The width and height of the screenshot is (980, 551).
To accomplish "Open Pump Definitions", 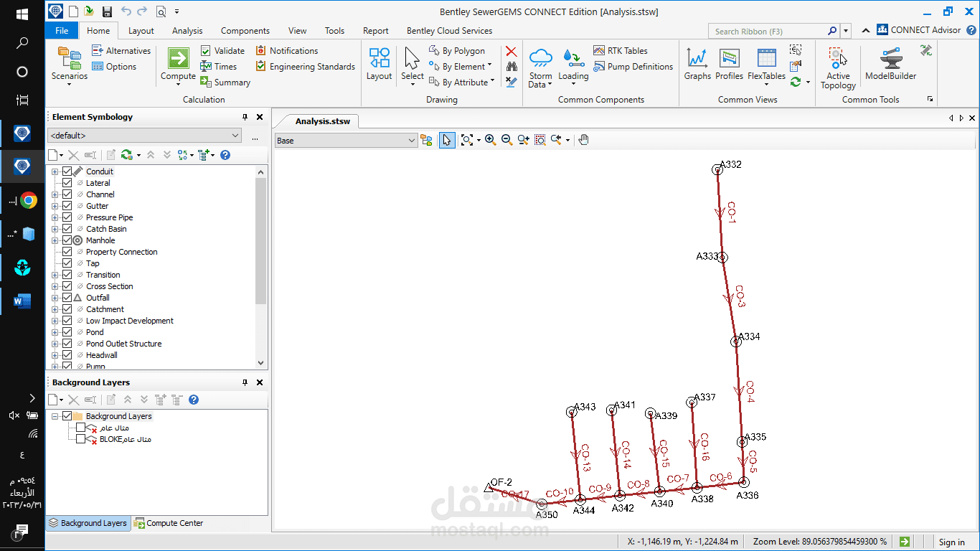I will [633, 67].
